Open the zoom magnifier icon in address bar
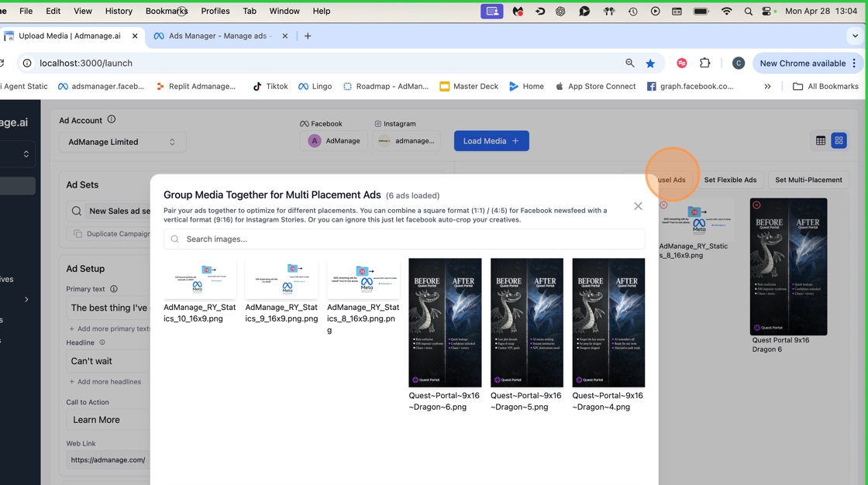868x485 pixels. click(x=630, y=63)
